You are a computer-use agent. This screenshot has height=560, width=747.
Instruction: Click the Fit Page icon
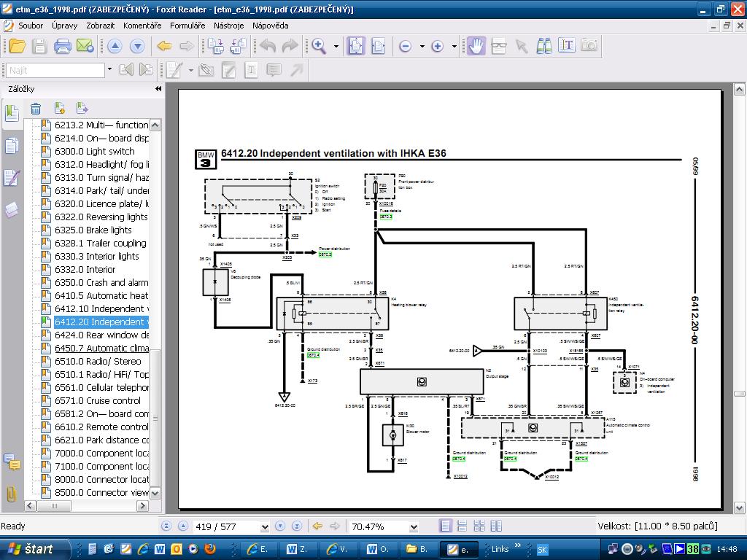point(355,46)
